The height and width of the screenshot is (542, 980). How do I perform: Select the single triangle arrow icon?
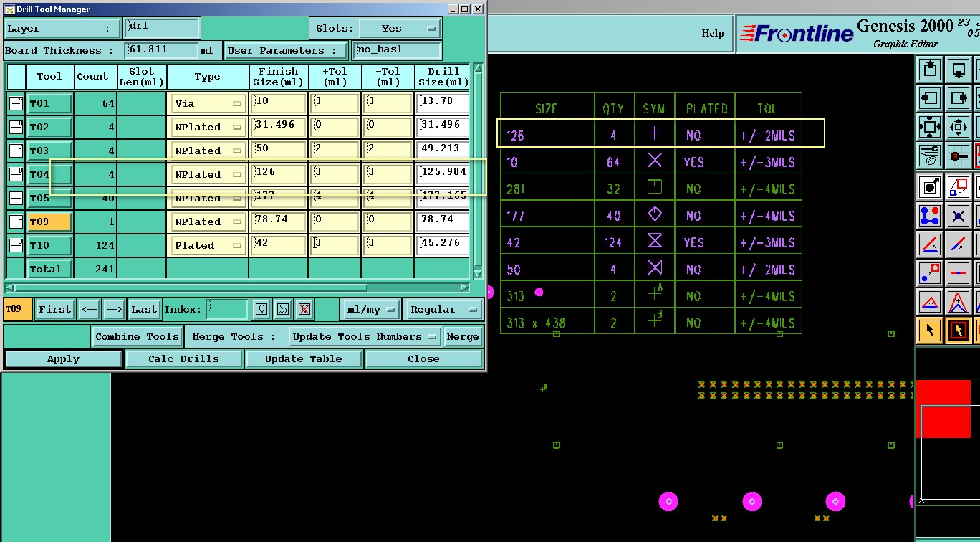930,302
